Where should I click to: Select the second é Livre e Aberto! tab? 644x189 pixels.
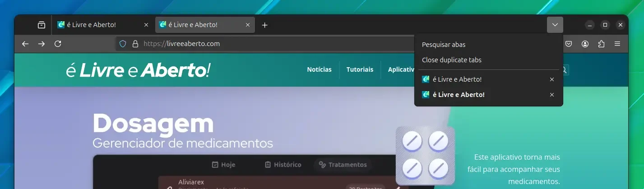(x=205, y=25)
